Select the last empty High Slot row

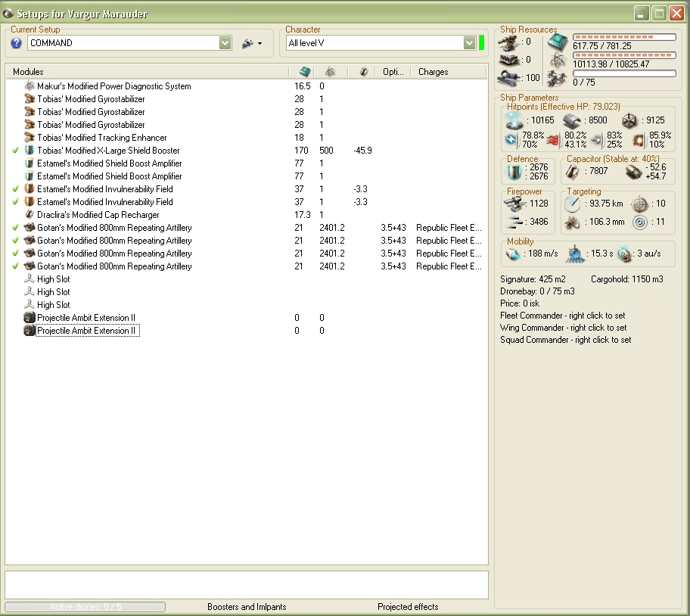pyautogui.click(x=247, y=305)
